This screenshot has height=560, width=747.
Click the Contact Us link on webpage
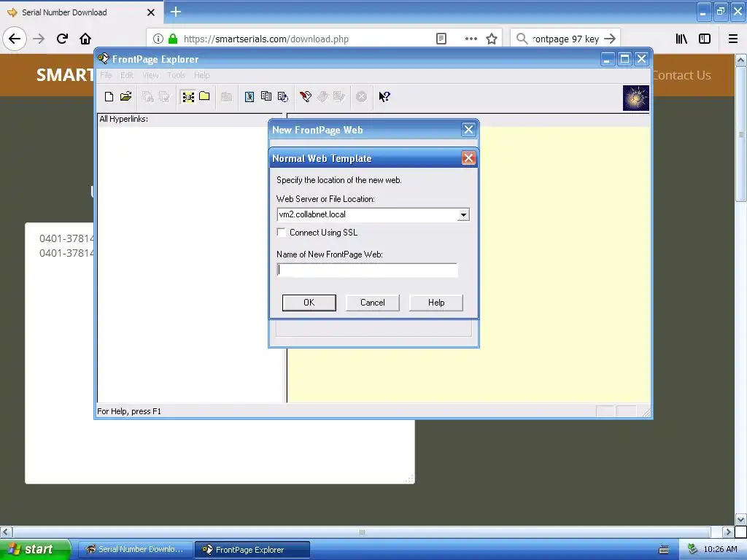pyautogui.click(x=681, y=75)
